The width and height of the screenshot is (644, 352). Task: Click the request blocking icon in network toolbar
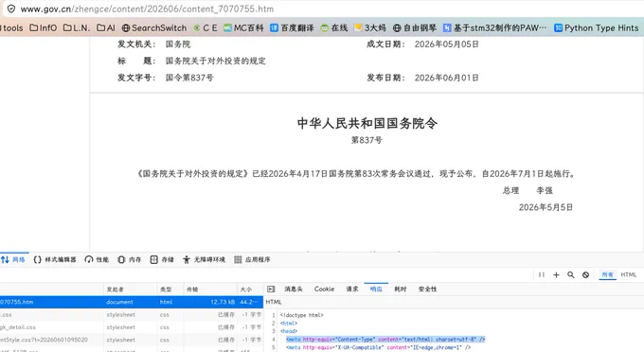click(x=585, y=274)
